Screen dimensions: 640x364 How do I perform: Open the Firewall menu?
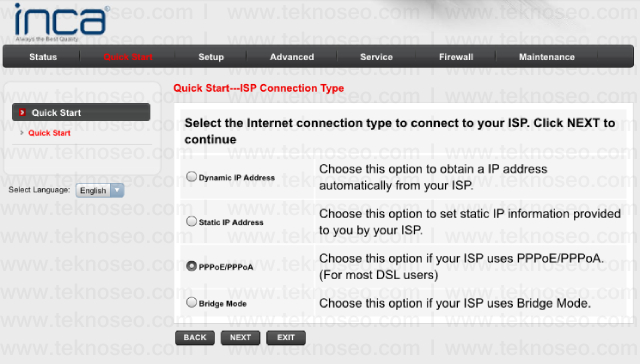(x=456, y=57)
